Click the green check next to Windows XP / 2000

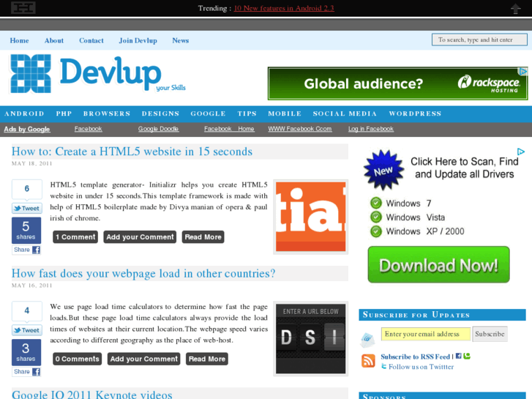point(375,231)
